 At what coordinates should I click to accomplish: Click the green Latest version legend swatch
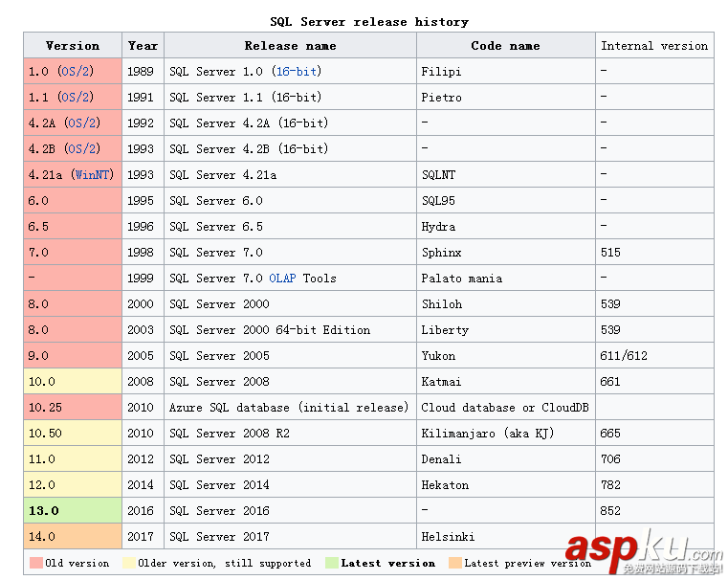click(x=332, y=563)
